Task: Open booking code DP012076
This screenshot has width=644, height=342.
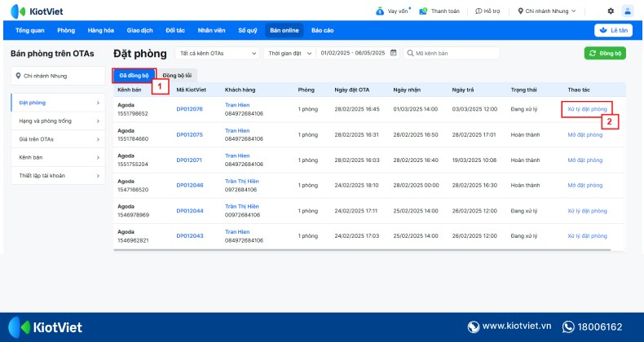Action: [x=189, y=109]
